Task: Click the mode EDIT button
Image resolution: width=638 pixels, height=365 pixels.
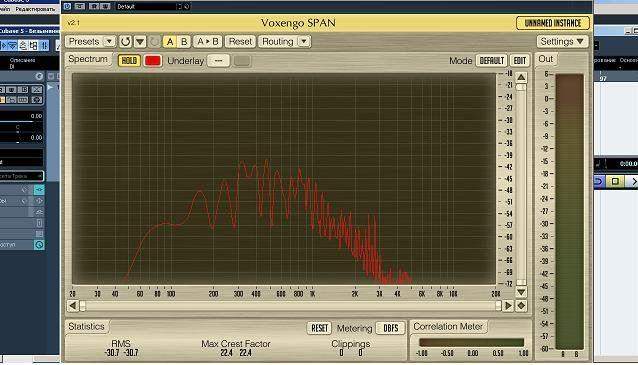Action: pos(520,61)
